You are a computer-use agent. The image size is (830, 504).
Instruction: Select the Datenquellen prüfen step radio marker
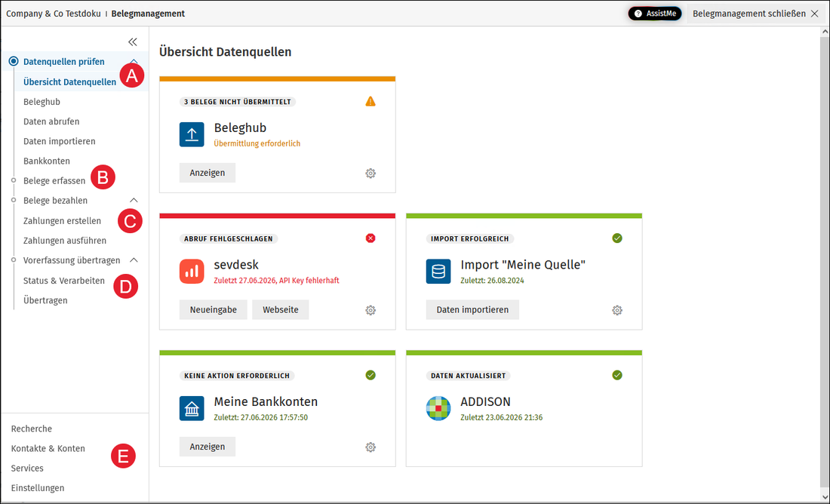[14, 61]
